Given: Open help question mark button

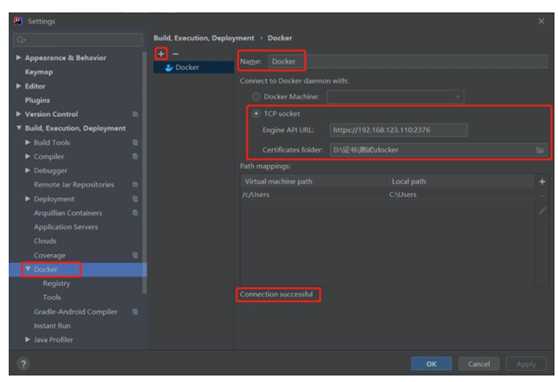Looking at the screenshot, I should pos(23,363).
